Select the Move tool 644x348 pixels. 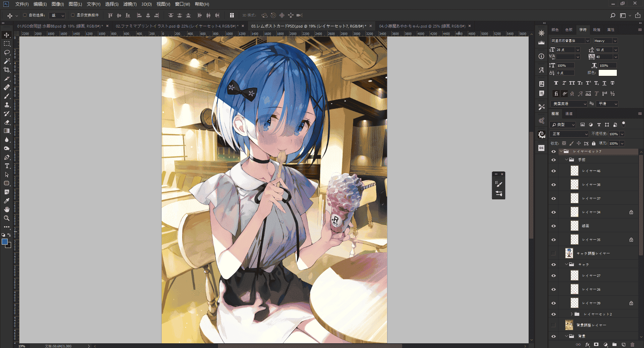tap(7, 35)
